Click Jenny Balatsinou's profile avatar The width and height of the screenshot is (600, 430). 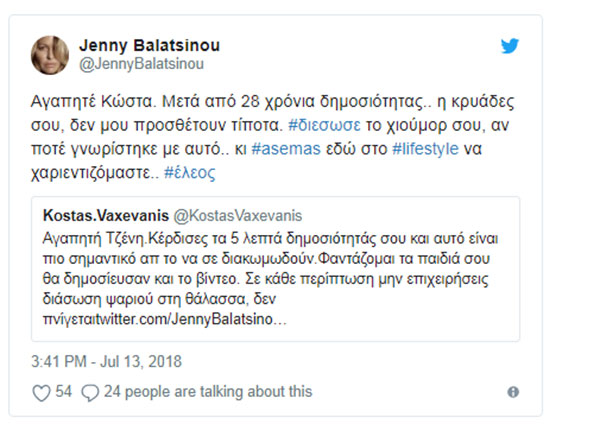coord(50,55)
